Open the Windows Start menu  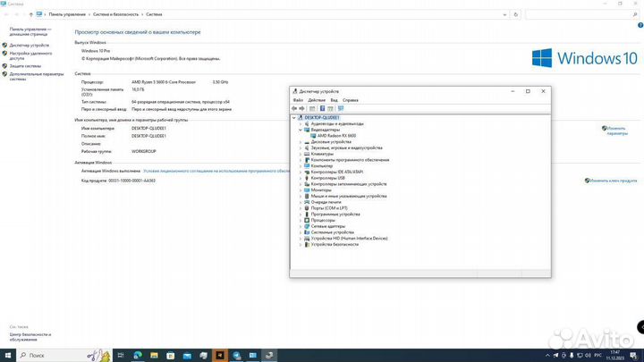pyautogui.click(x=8, y=355)
